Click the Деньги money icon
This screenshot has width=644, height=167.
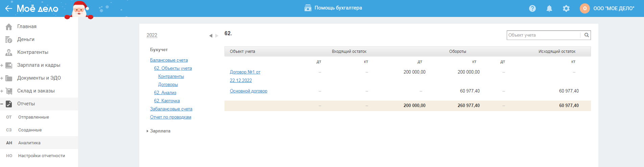click(9, 40)
